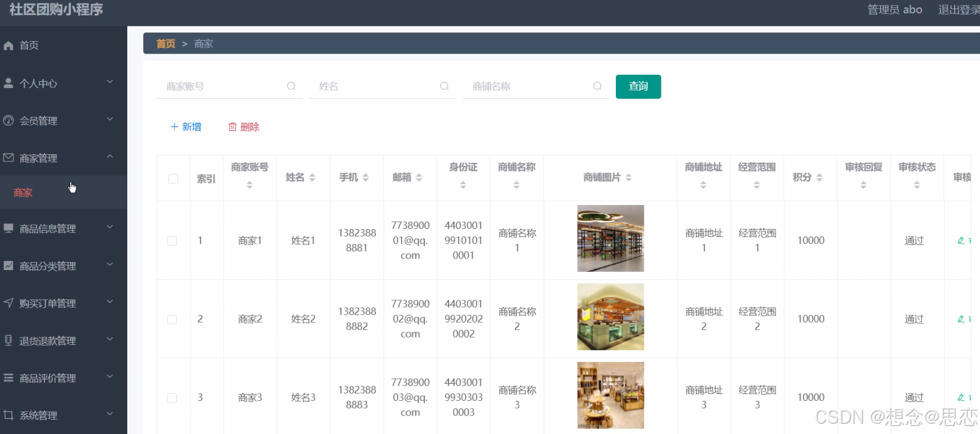
Task: Sort by 邮箱 column arrows
Action: [419, 178]
